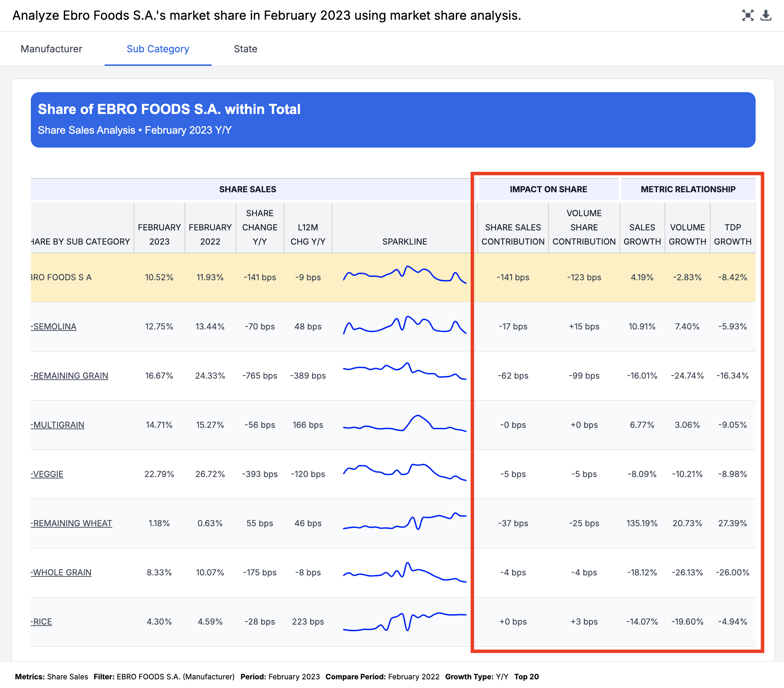Open the SEMOLINA sub category link
Image resolution: width=784 pixels, height=688 pixels.
coord(54,327)
